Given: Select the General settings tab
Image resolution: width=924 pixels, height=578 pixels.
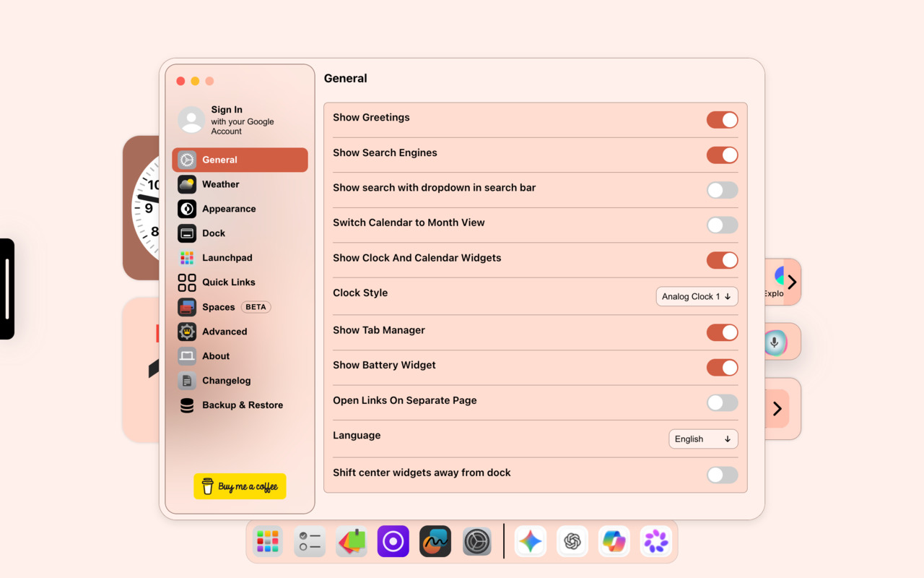Looking at the screenshot, I should [x=240, y=160].
